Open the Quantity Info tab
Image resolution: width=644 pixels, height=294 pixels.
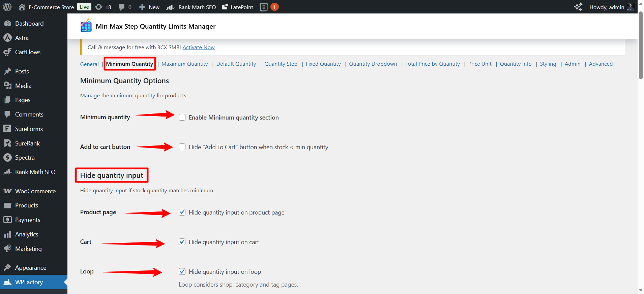pyautogui.click(x=516, y=64)
